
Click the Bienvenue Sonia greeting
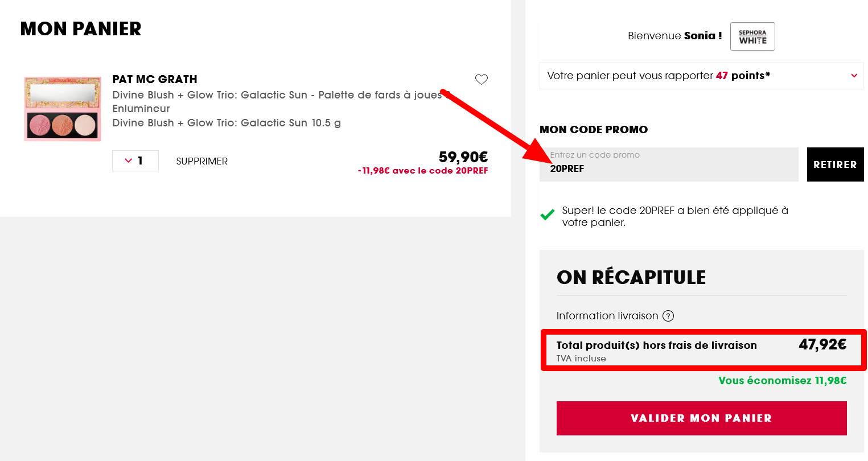pyautogui.click(x=674, y=35)
